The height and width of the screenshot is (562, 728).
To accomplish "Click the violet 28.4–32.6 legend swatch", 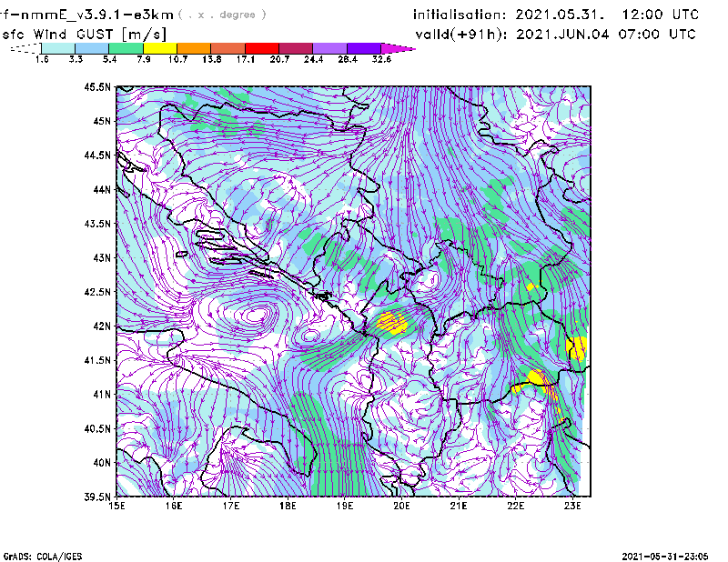I will [x=364, y=48].
